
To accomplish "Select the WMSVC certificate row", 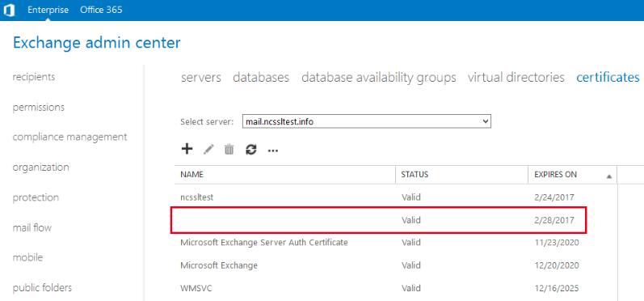I will [395, 288].
